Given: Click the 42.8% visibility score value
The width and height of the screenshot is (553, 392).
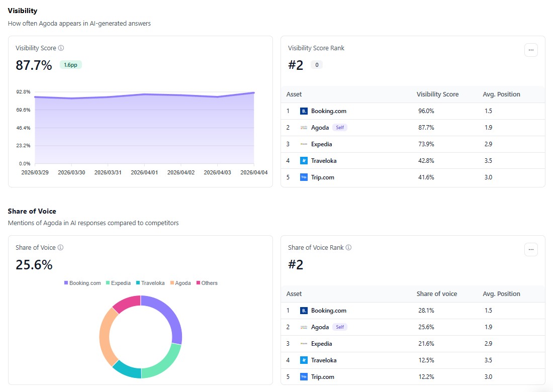Looking at the screenshot, I should 426,161.
